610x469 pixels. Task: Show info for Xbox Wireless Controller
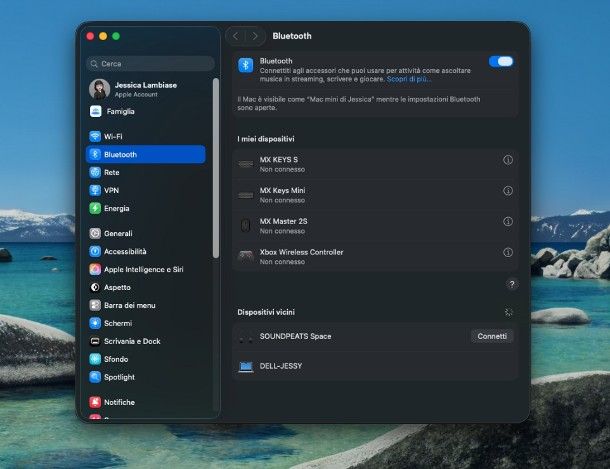pos(508,252)
